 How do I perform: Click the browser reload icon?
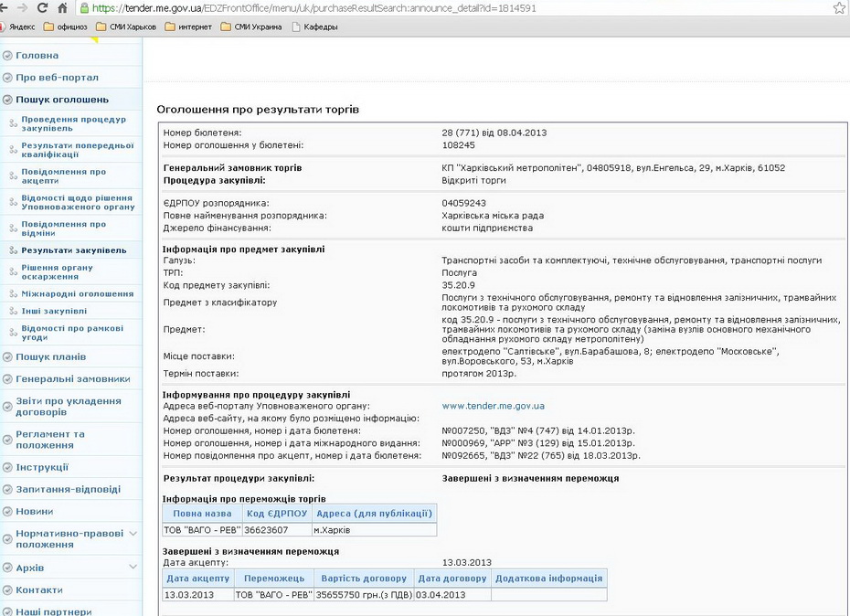(x=43, y=8)
